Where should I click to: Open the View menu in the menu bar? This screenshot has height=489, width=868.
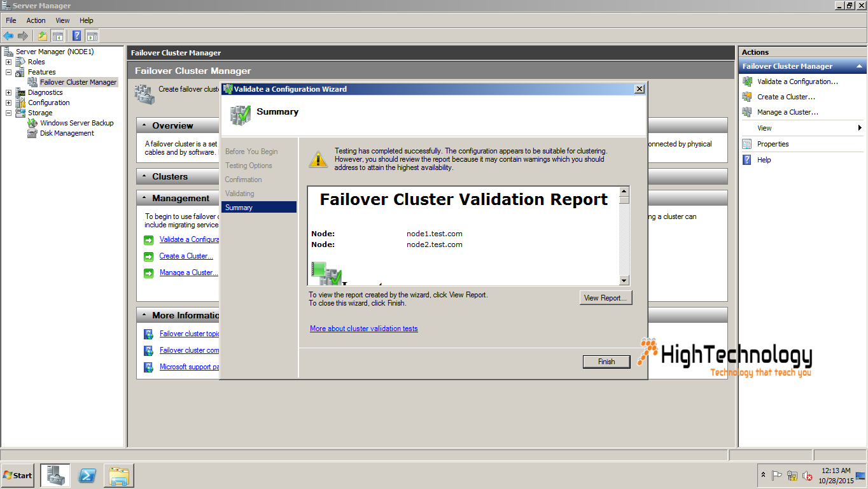pyautogui.click(x=62, y=20)
